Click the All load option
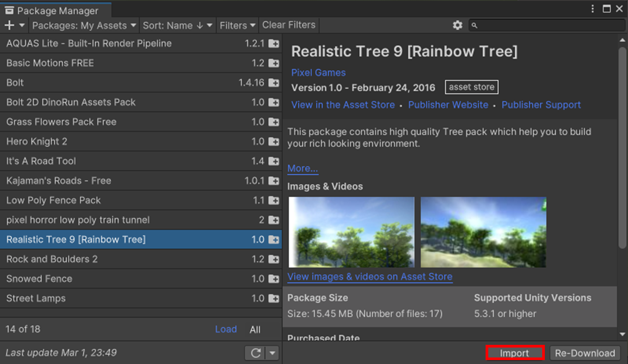 tap(255, 330)
